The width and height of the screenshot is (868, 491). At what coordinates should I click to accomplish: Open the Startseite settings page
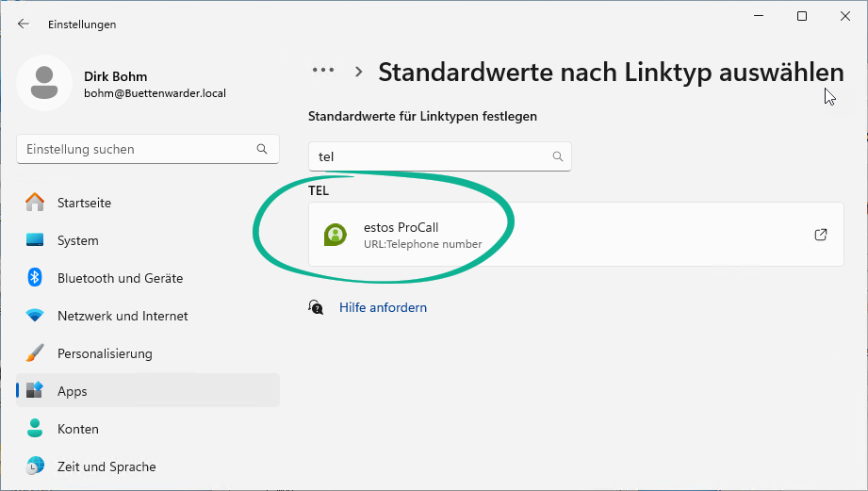tap(84, 203)
